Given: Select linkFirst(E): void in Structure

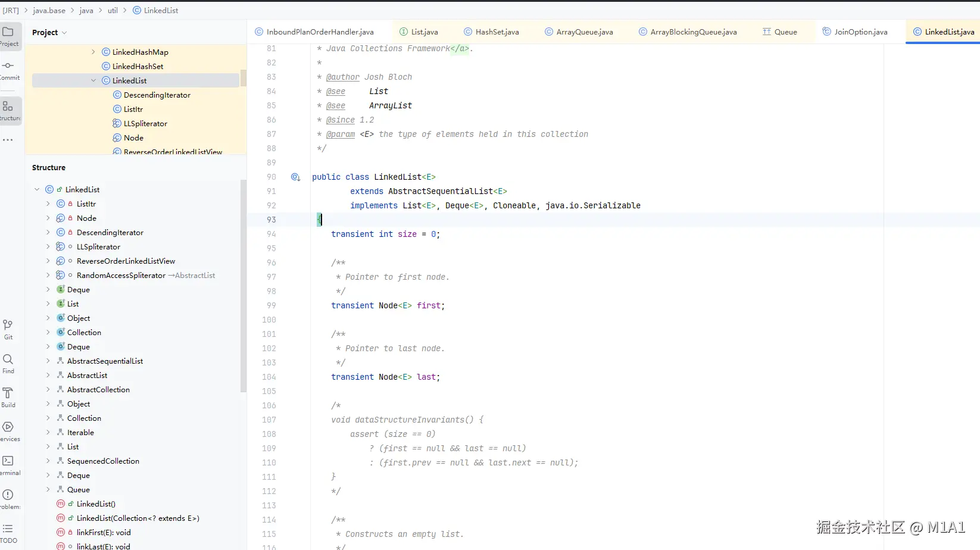Looking at the screenshot, I should click(104, 532).
